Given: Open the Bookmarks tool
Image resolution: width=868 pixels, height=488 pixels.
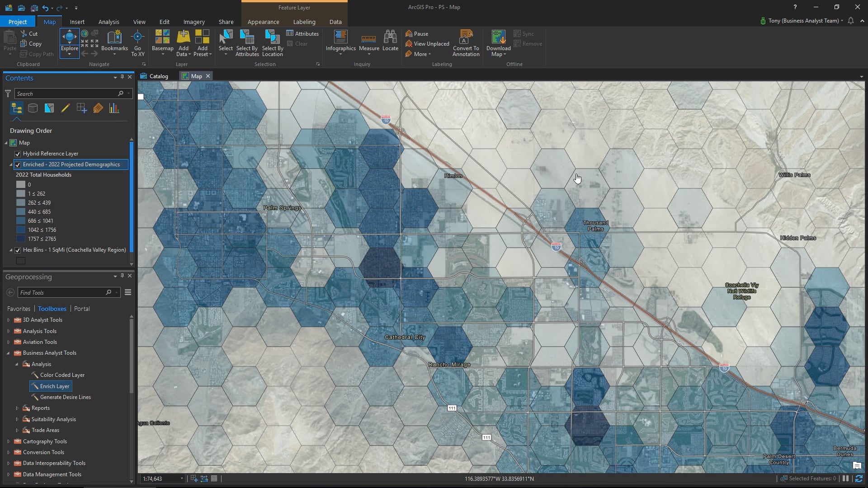Looking at the screenshot, I should [x=114, y=38].
